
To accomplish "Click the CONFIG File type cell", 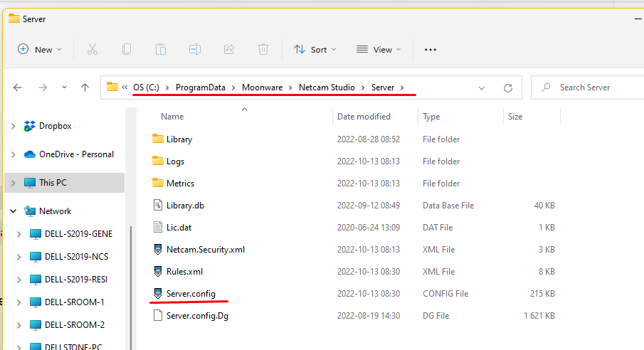I will click(x=445, y=294).
